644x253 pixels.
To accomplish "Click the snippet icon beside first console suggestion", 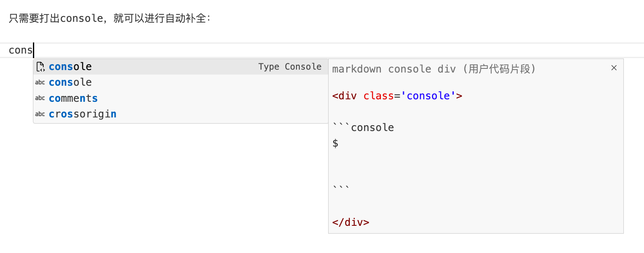I will [x=40, y=67].
